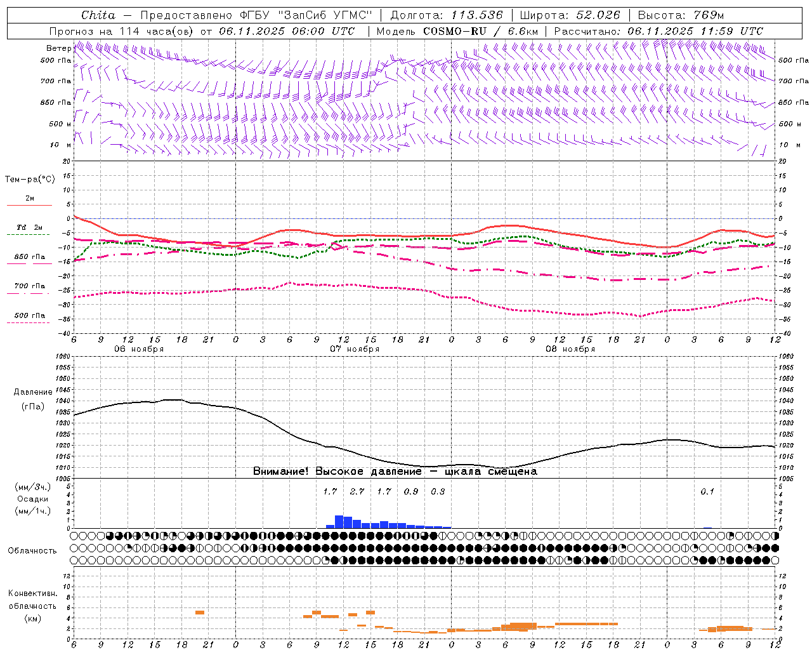
Task: Select the start time 06.11.2025 06:00 UTC
Action: point(287,31)
